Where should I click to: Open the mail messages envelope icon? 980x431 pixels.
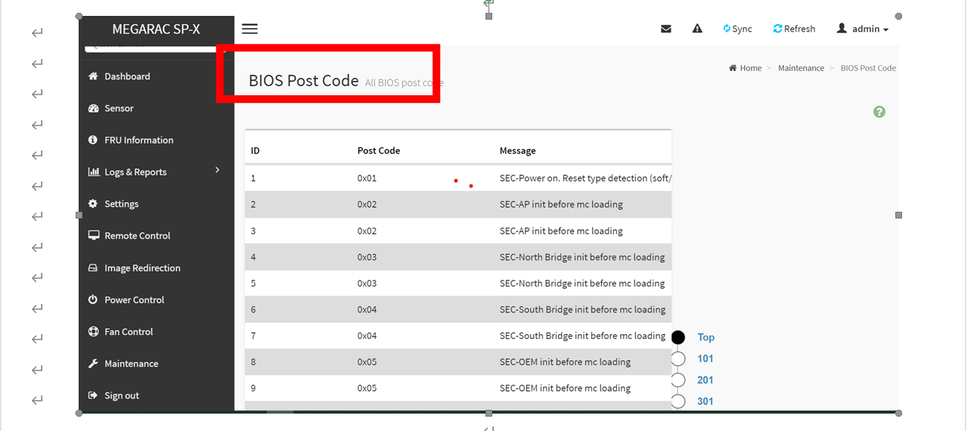tap(665, 29)
